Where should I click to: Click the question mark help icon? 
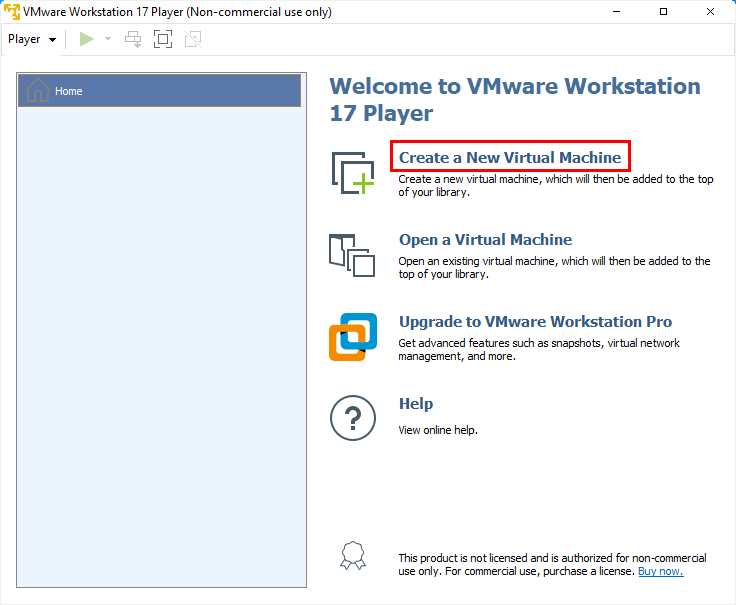pos(353,418)
